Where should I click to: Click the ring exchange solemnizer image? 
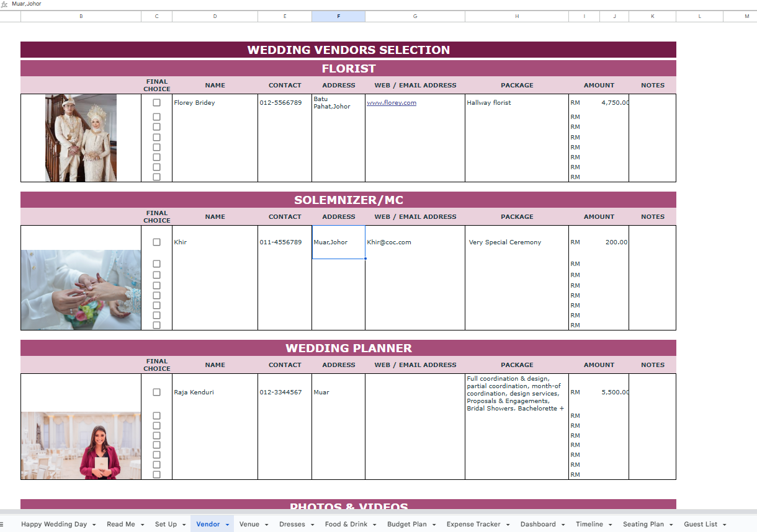(81, 290)
